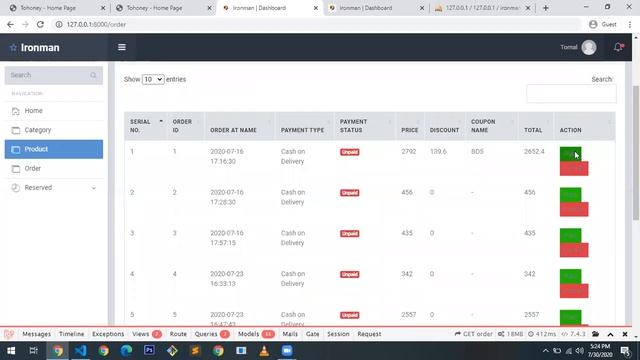
Task: Go back with the browser back arrow
Action: (x=10, y=24)
